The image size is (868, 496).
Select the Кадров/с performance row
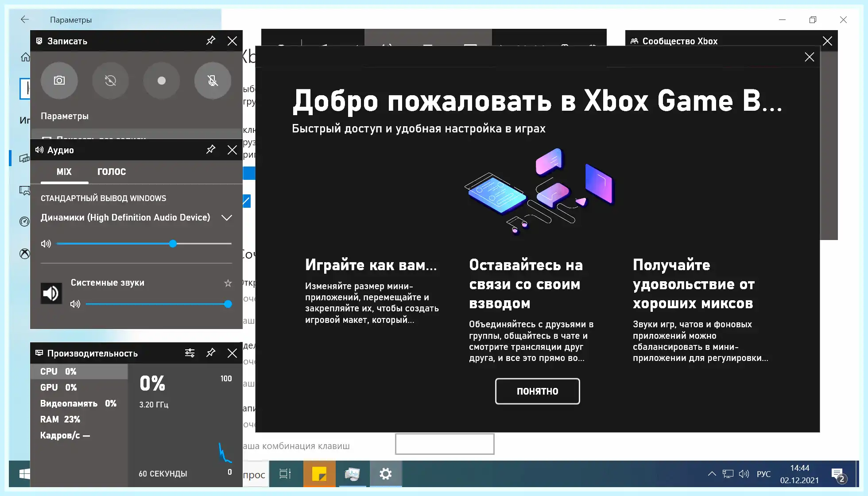pyautogui.click(x=79, y=435)
